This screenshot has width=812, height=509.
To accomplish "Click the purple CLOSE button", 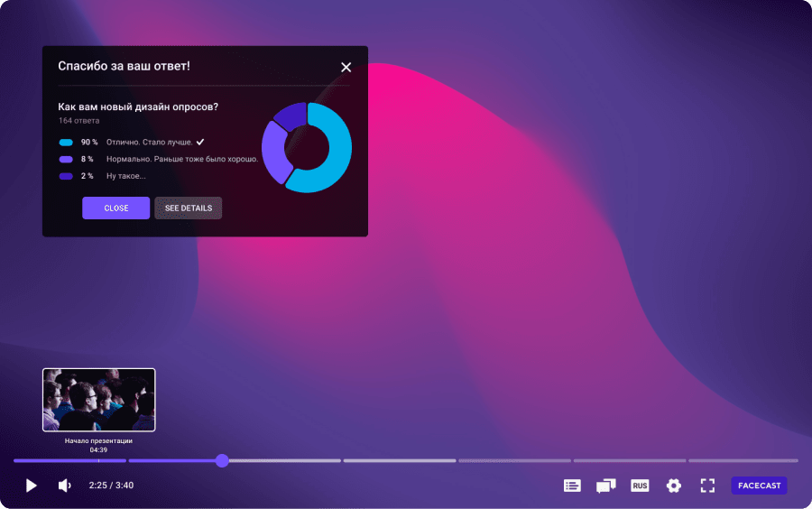I will pos(115,208).
